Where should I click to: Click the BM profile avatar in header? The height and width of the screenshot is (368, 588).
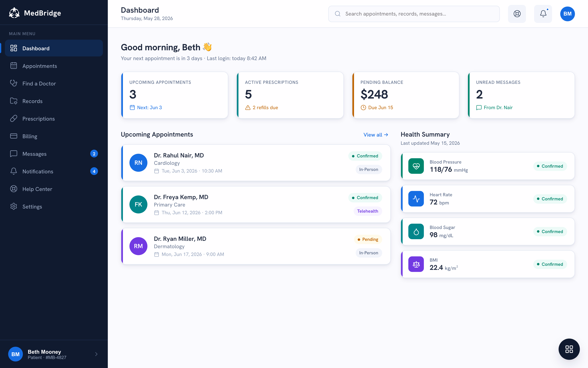tap(567, 14)
